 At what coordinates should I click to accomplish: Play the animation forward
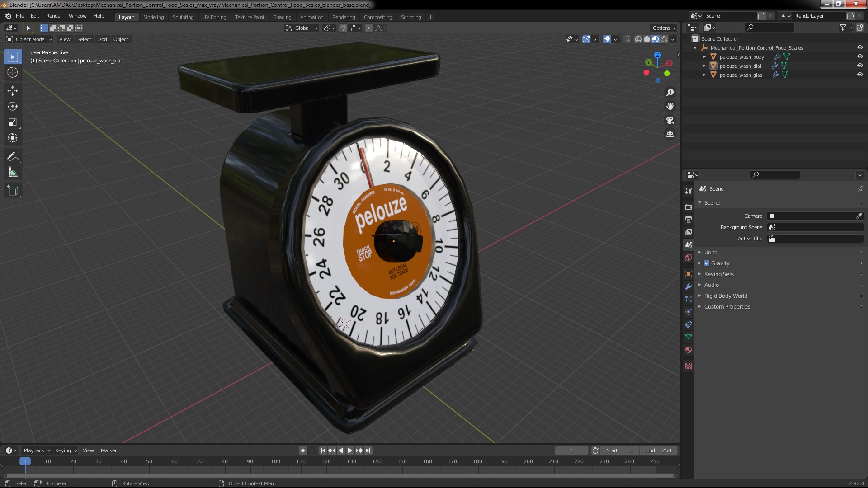coord(349,450)
